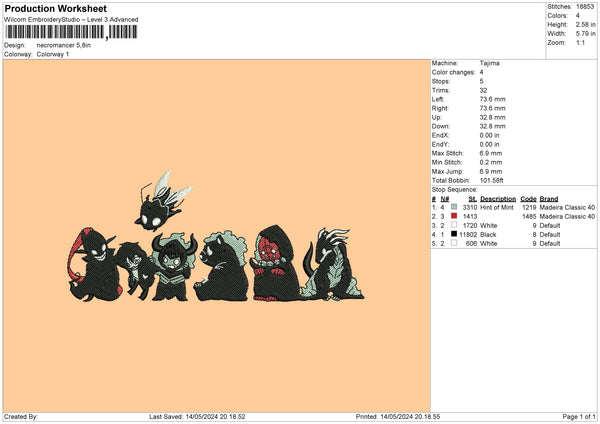The width and height of the screenshot is (600, 424).
Task: Click the 'Max Jump' value 6.9 mm
Action: 491,171
